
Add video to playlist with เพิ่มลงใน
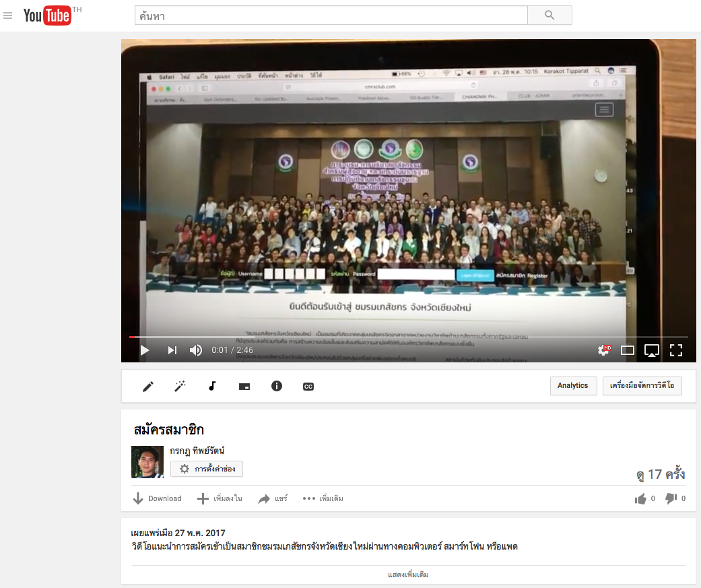(220, 498)
